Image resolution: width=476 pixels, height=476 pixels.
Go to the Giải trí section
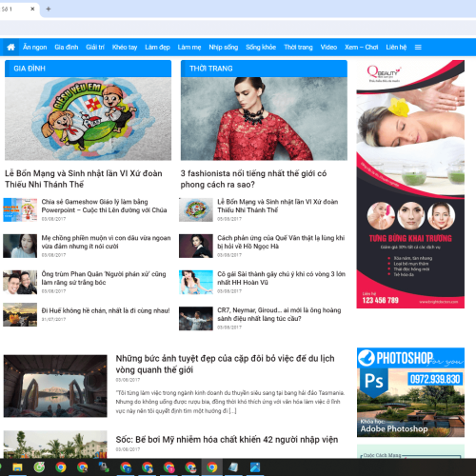[95, 48]
